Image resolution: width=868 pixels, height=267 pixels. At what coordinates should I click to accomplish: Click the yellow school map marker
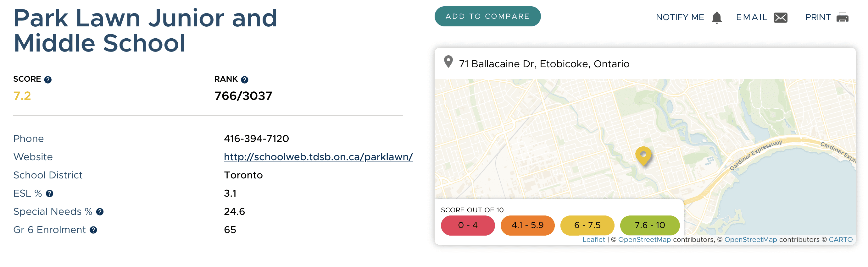pyautogui.click(x=643, y=156)
